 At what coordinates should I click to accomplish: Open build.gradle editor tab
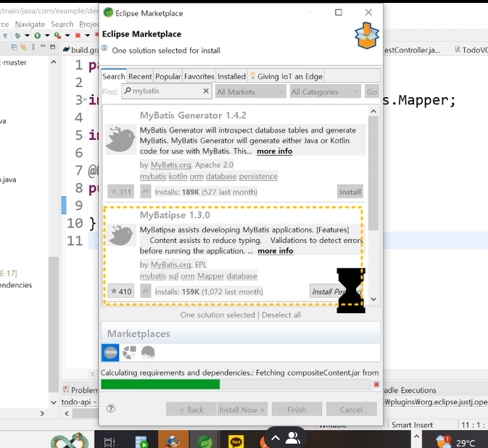click(x=81, y=50)
